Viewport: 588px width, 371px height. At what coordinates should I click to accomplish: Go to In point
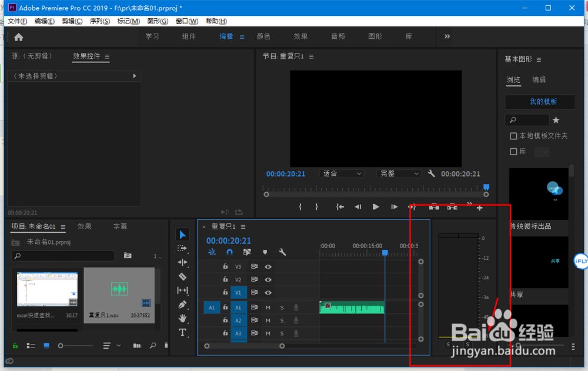(x=340, y=207)
